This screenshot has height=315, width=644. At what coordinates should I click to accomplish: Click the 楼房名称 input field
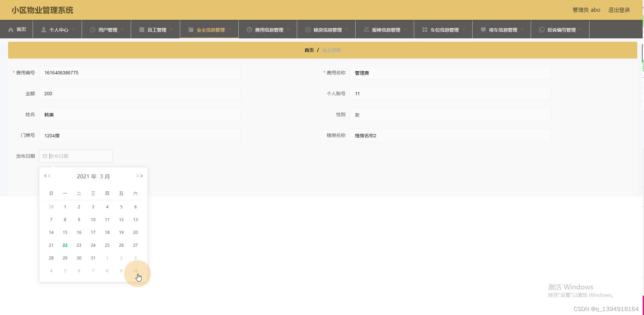[x=450, y=135]
